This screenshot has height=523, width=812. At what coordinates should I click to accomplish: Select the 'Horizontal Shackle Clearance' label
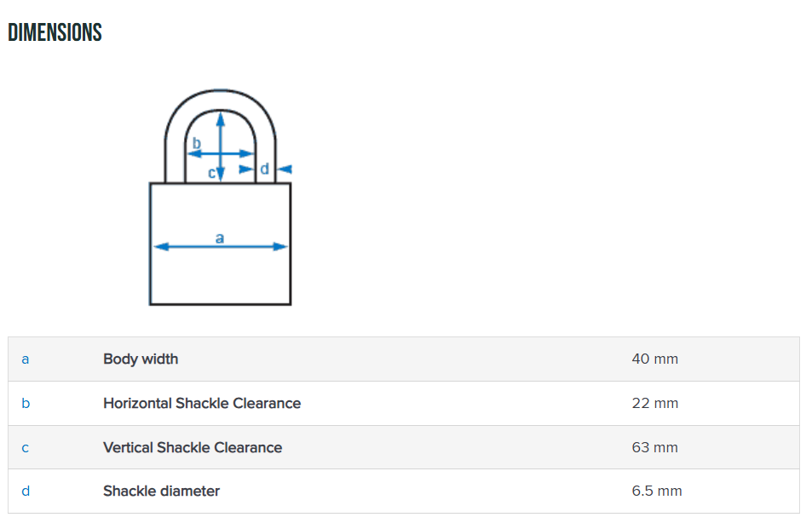click(x=202, y=404)
